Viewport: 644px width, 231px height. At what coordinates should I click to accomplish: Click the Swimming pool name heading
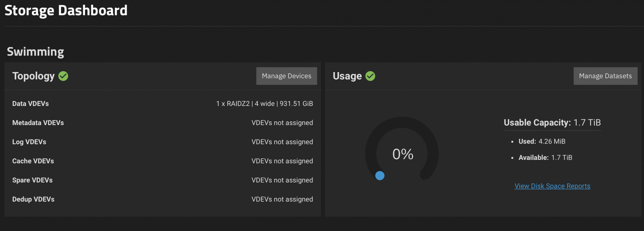coord(35,52)
